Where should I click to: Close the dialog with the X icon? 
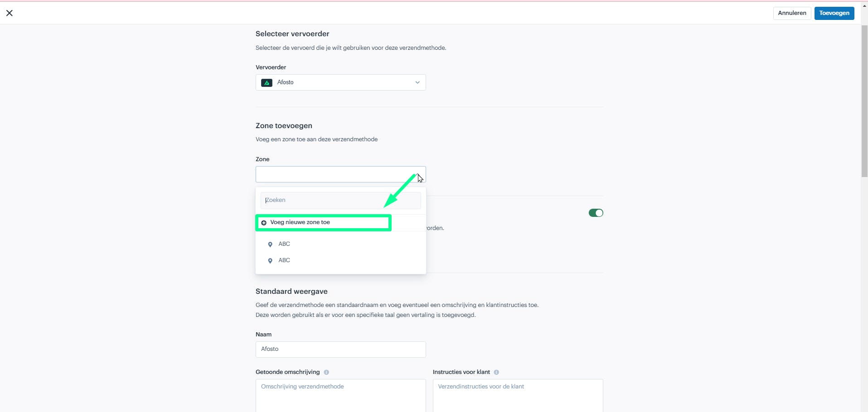click(9, 13)
